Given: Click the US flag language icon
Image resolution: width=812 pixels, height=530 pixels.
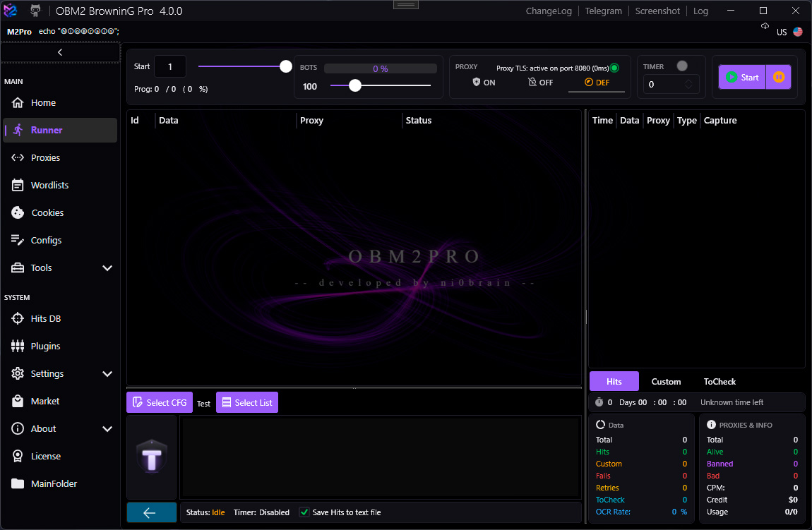Looking at the screenshot, I should click(x=798, y=32).
